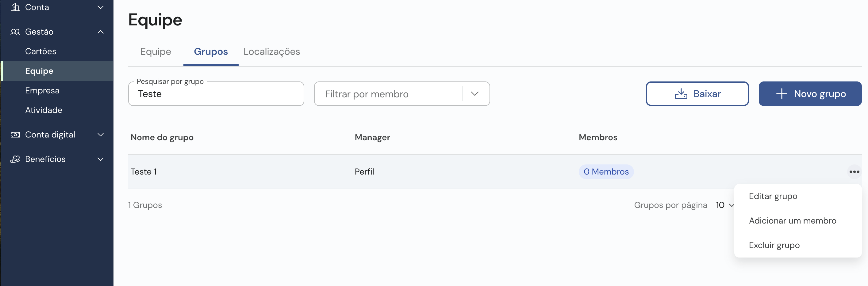Screen dimensions: 868x286
Task: Click the 0 Membros badge
Action: click(606, 171)
